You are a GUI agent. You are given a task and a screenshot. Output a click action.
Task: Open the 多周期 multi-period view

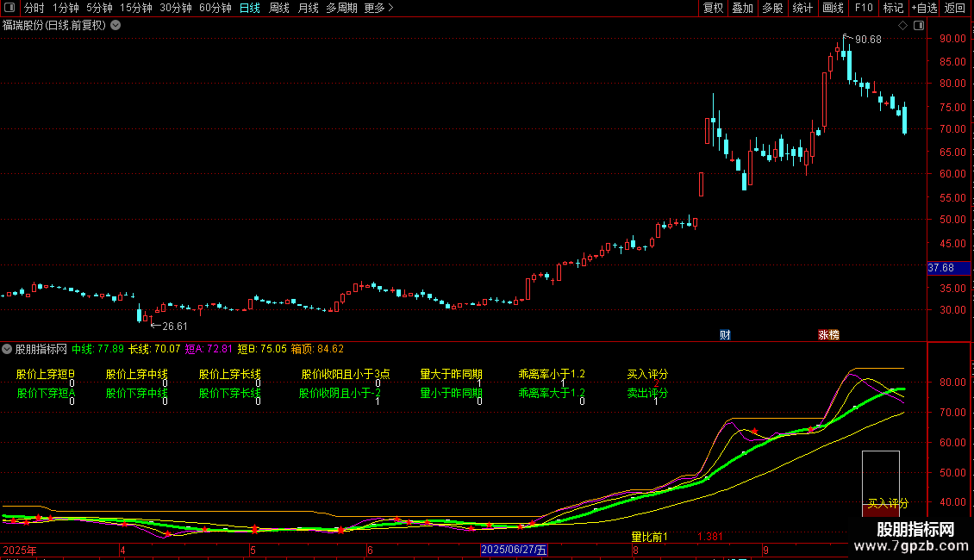(341, 8)
